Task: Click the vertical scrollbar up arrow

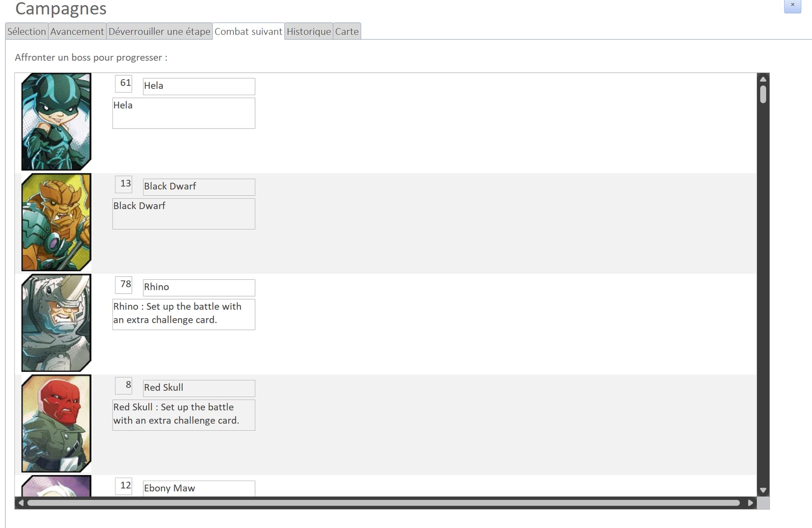Action: pos(763,79)
